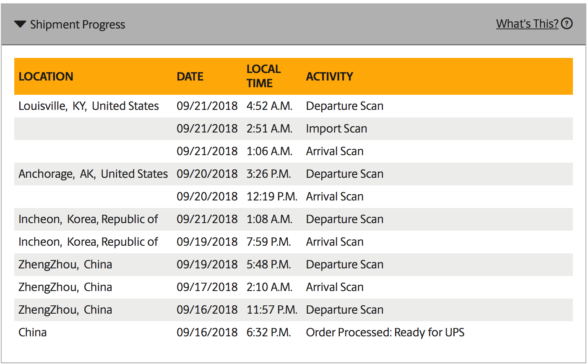Select Louisville, KY, United States location
588x364 pixels.
88,106
